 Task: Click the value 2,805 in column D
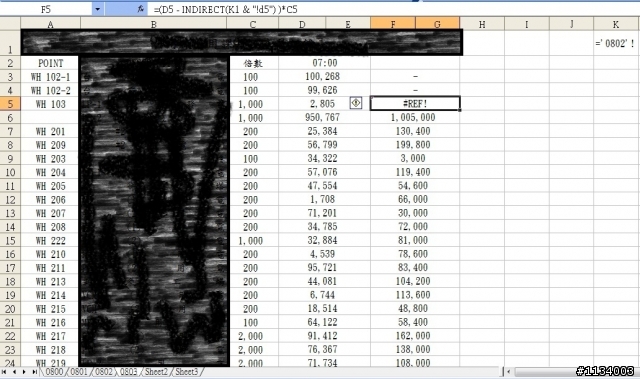(322, 104)
